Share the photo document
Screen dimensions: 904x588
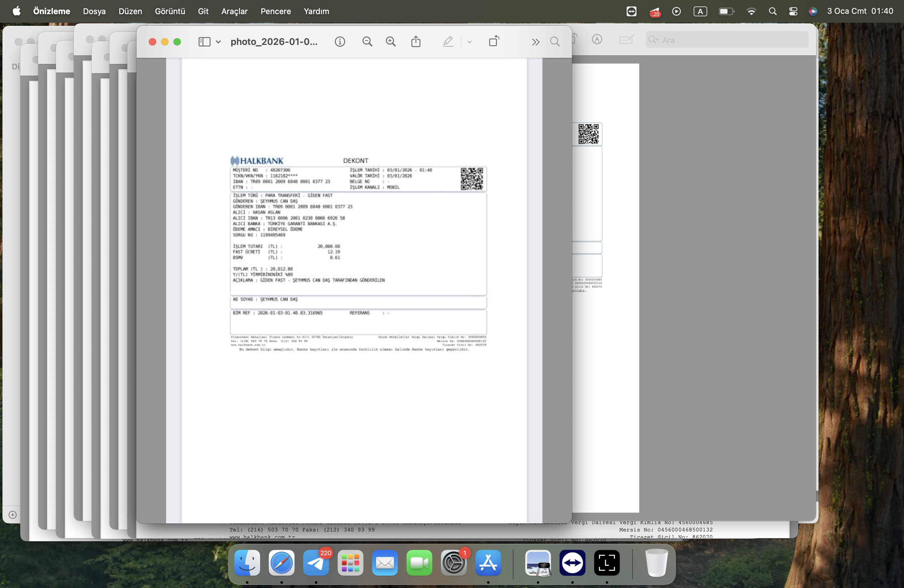point(416,42)
